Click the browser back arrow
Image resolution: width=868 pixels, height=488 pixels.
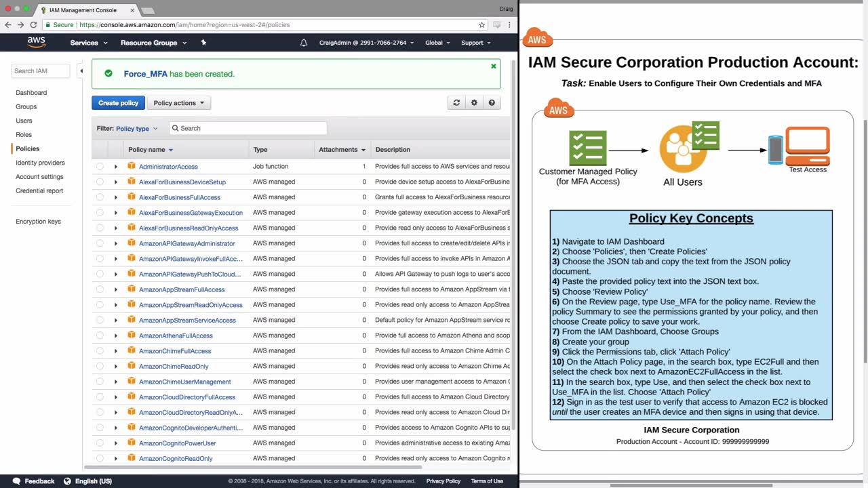coord(8,25)
